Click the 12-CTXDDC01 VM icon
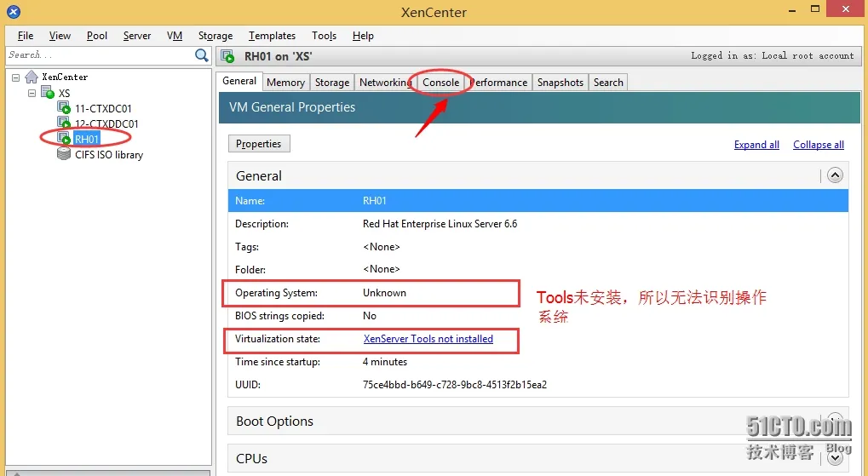The height and width of the screenshot is (476, 868). [64, 123]
